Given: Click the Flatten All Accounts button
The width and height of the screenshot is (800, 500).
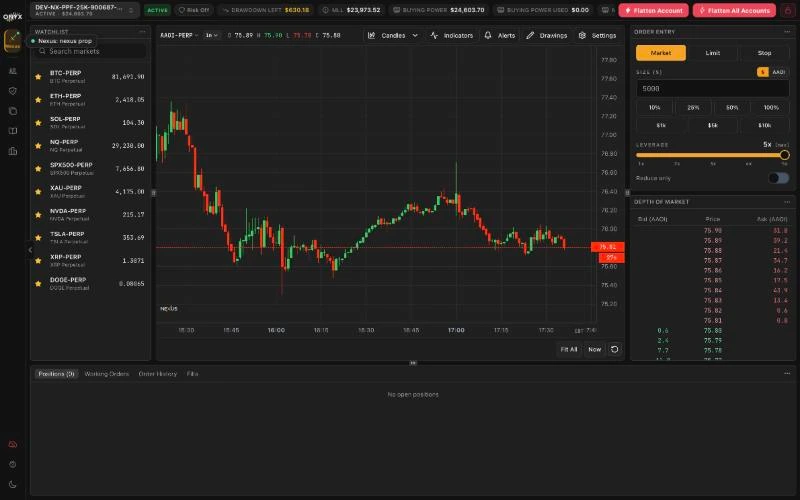Looking at the screenshot, I should [734, 10].
